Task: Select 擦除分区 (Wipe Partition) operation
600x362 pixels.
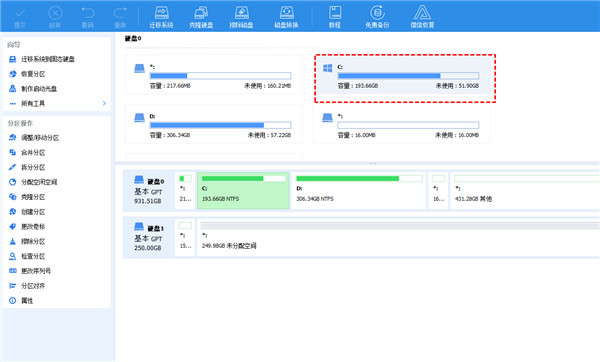Action: coord(27,241)
